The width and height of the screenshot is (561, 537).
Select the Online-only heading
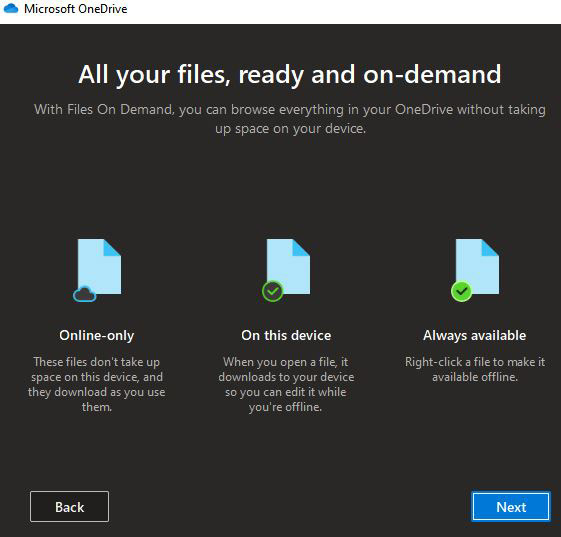point(97,336)
